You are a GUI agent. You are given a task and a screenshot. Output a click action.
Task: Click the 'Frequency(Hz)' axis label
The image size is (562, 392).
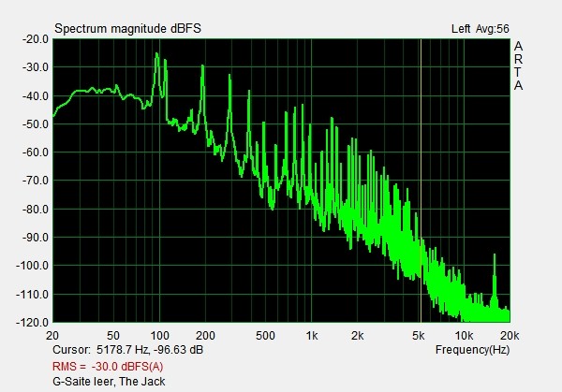tap(472, 350)
